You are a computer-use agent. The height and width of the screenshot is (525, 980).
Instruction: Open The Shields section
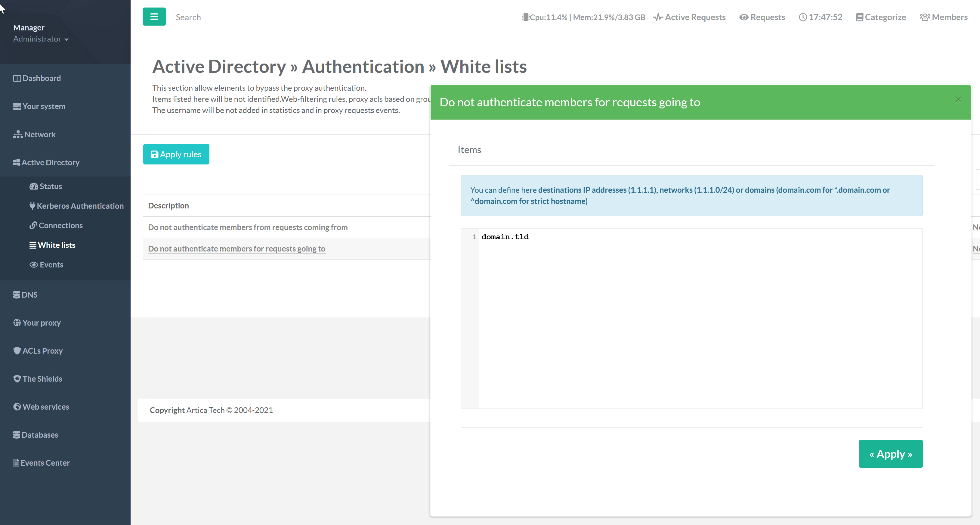(x=42, y=378)
